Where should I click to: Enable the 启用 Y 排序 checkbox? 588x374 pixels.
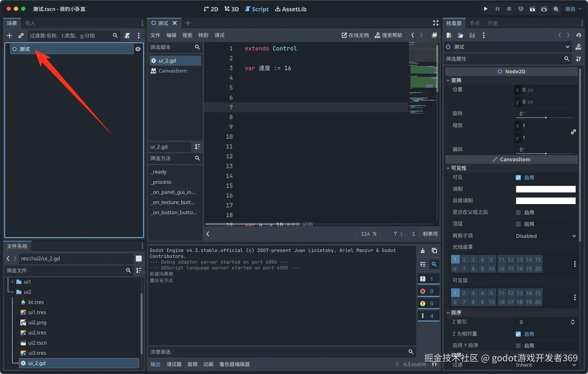click(x=518, y=346)
